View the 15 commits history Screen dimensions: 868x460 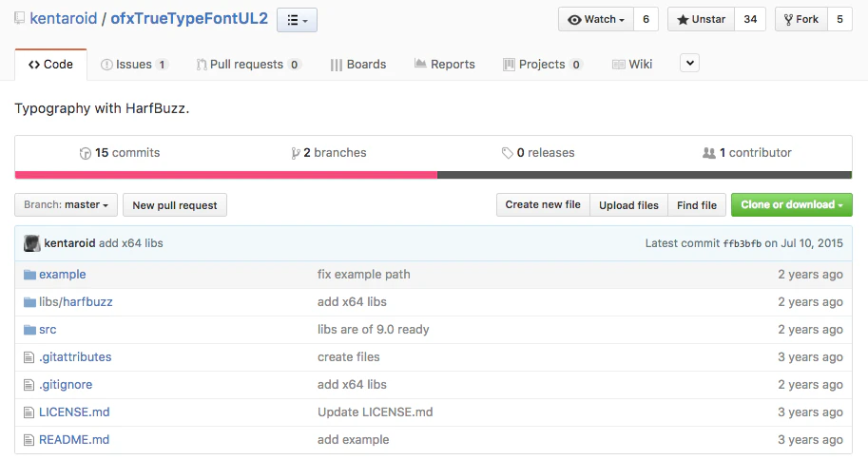[120, 153]
